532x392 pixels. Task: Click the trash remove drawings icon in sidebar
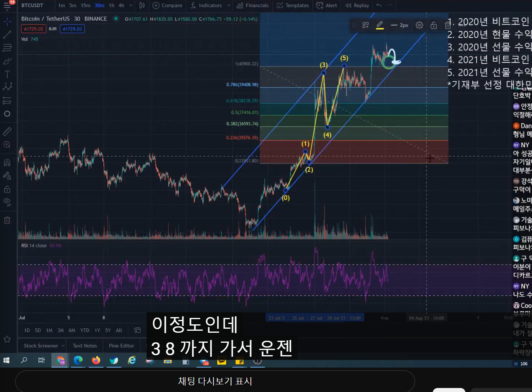[7, 220]
